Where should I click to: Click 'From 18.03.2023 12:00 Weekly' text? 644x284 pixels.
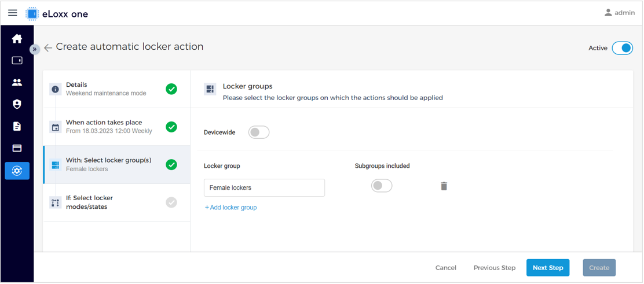109,131
